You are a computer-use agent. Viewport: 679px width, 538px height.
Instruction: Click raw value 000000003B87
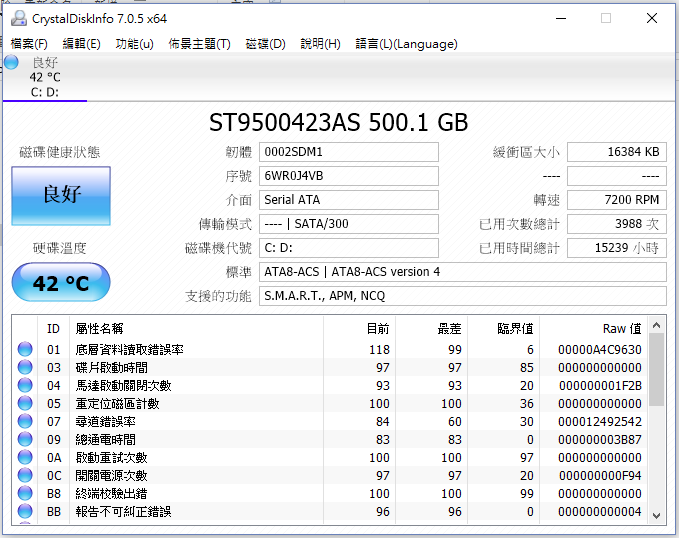pos(600,440)
